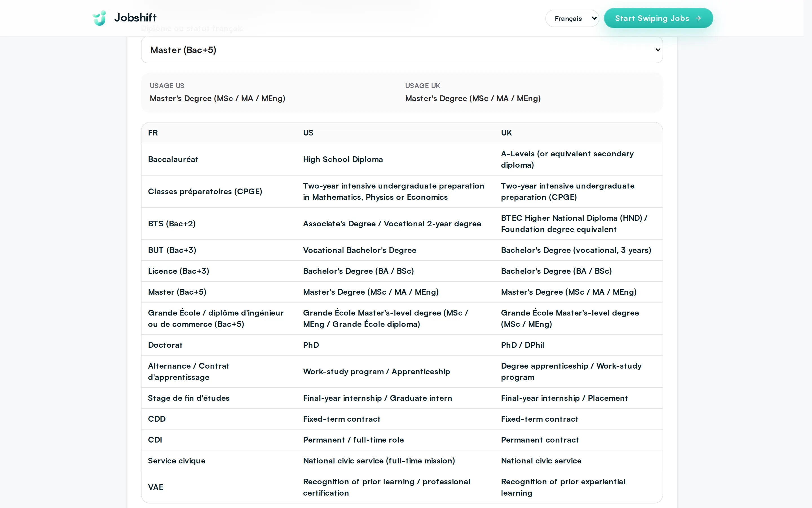Select the Doctorat cell
The image size is (812, 508).
tap(165, 345)
